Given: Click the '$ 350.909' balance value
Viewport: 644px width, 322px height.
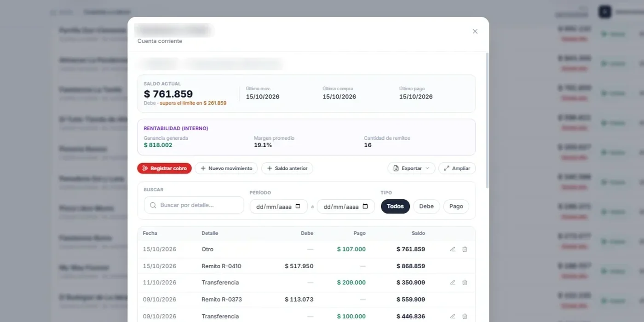Looking at the screenshot, I should pos(411,282).
